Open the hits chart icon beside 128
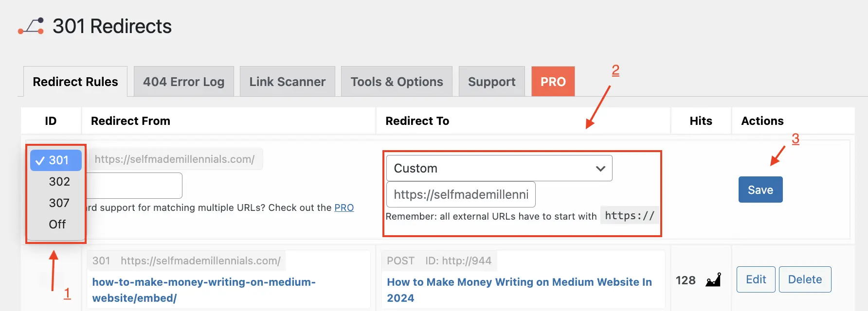The height and width of the screenshot is (311, 868). point(713,280)
